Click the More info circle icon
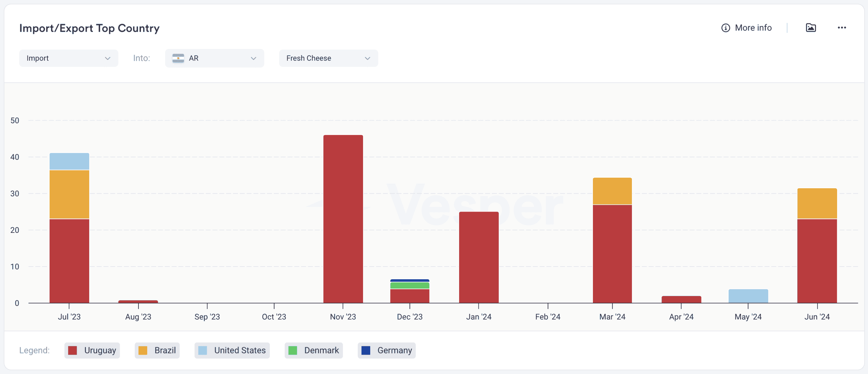Screen dimensions: 868x374 (725, 28)
